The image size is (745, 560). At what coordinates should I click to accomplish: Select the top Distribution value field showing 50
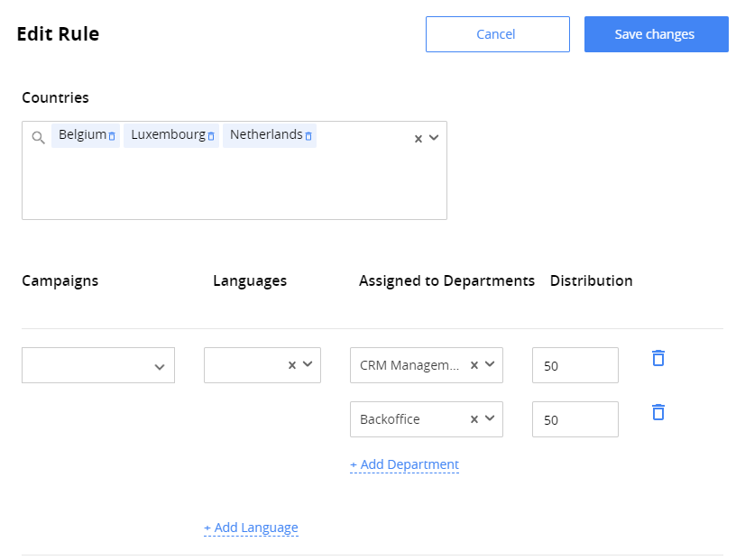pyautogui.click(x=575, y=365)
